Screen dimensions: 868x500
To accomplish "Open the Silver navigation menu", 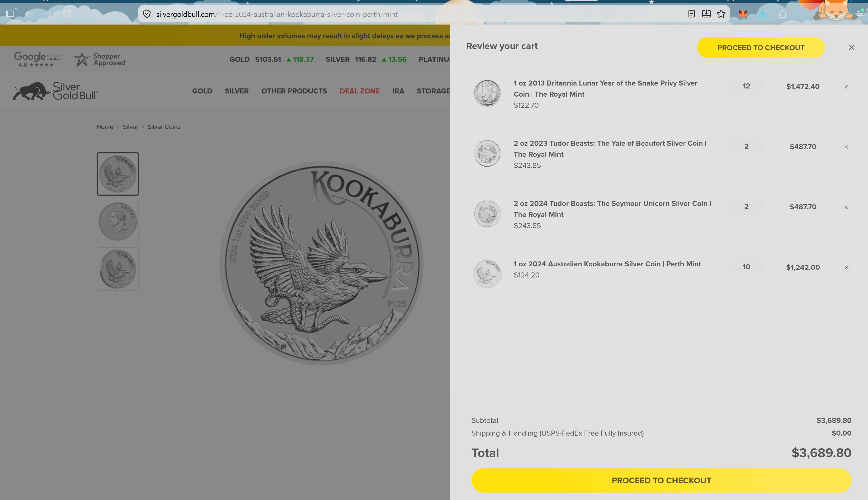I will click(x=237, y=91).
